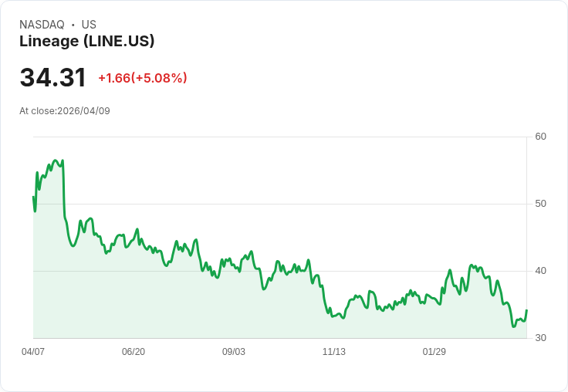The width and height of the screenshot is (568, 392).
Task: Click the 30 price axis label
Action: 540,338
